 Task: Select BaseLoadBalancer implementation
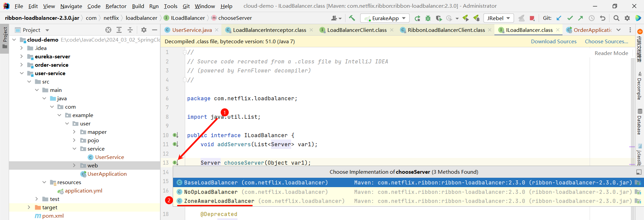408,182
